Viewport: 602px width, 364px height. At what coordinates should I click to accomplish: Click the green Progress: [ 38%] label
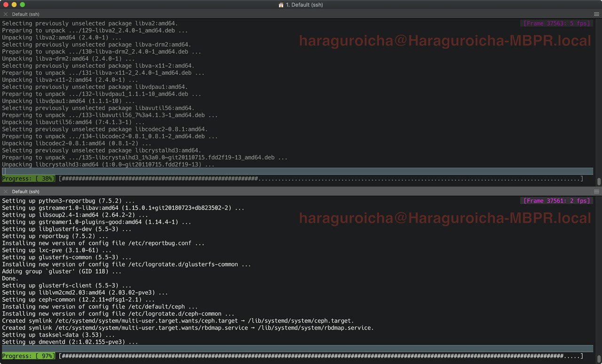point(28,179)
